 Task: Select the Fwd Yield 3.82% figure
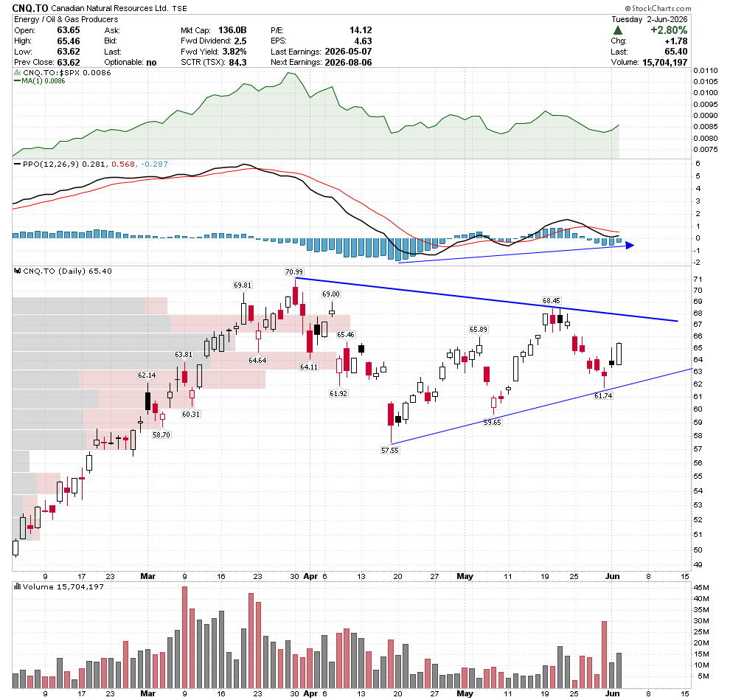(x=234, y=52)
